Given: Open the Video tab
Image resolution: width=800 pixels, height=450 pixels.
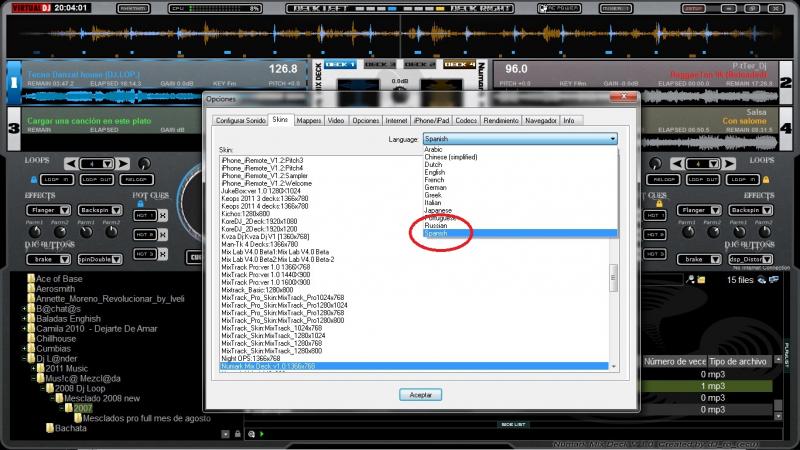Looking at the screenshot, I should point(336,120).
